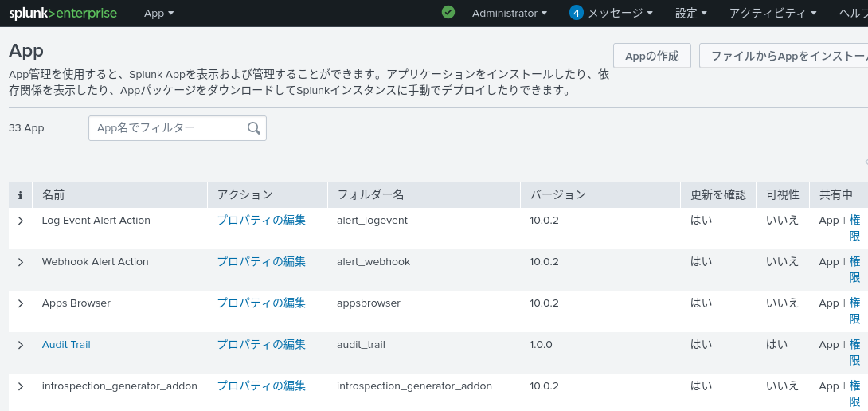The image size is (868, 411).
Task: Focus the App名でフィルター input field
Action: click(167, 128)
